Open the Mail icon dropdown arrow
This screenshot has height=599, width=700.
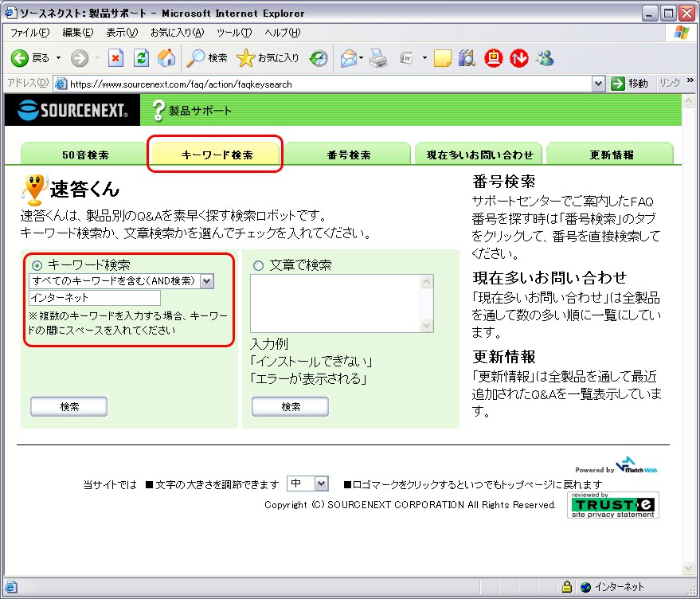(x=362, y=58)
